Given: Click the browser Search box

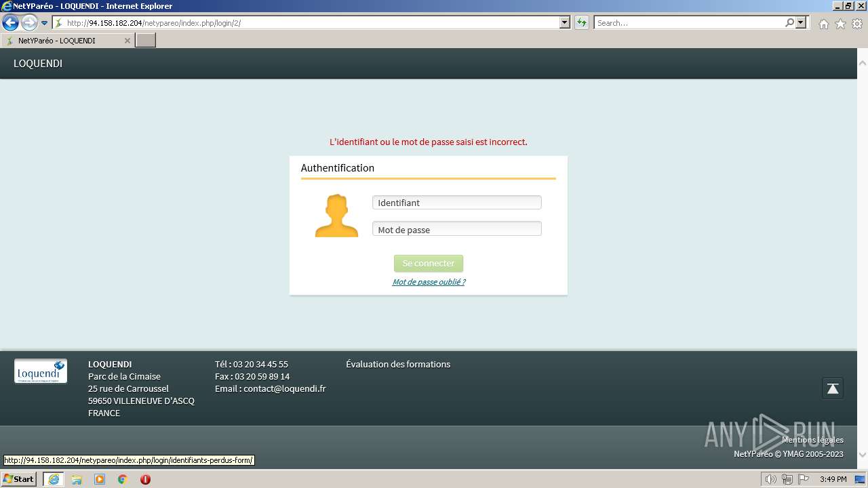Looking at the screenshot, I should pos(689,23).
